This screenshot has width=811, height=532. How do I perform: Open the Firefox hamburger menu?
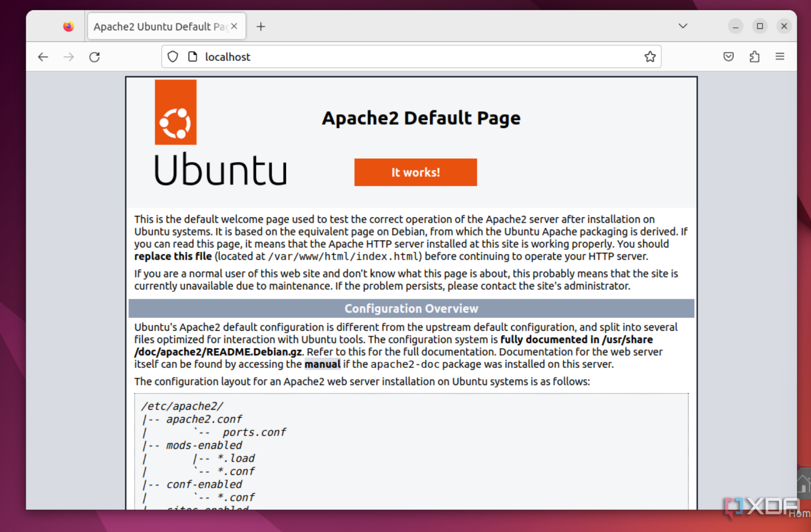(780, 57)
